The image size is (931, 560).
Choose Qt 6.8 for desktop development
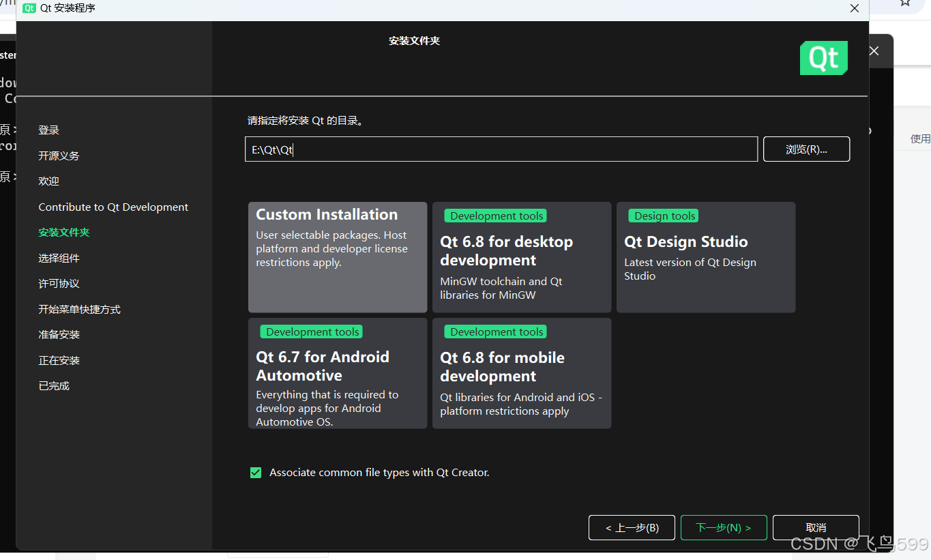click(x=522, y=257)
